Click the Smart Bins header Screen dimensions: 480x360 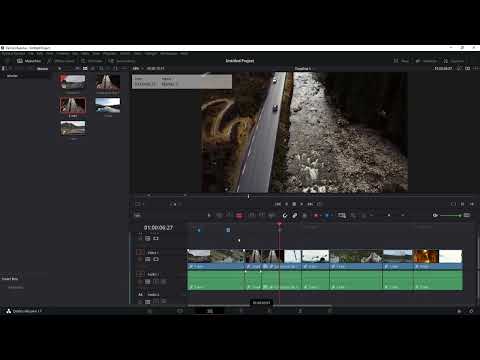pos(10,279)
